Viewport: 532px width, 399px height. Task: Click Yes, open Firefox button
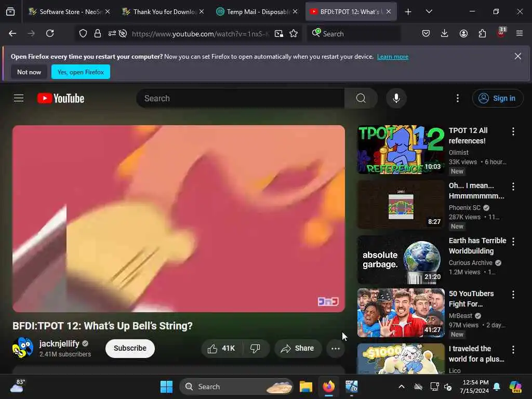[x=81, y=72]
